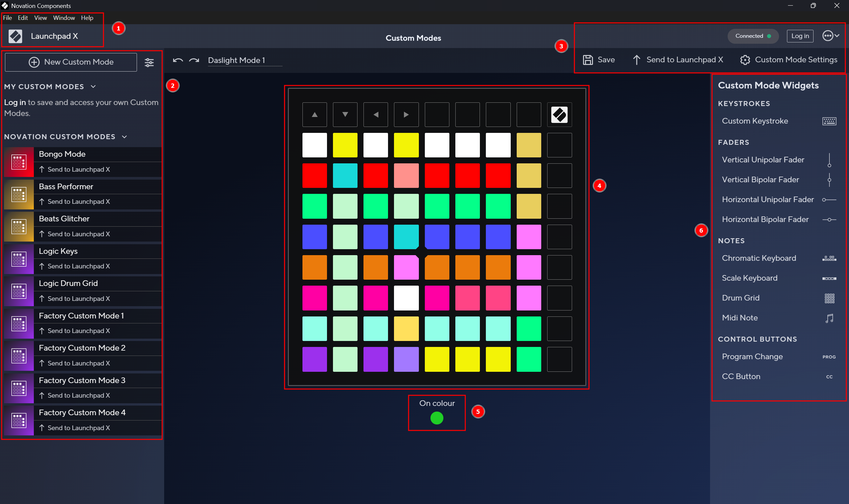This screenshot has width=849, height=504.
Task: Click the left arrow pad on grid
Action: pyautogui.click(x=375, y=114)
